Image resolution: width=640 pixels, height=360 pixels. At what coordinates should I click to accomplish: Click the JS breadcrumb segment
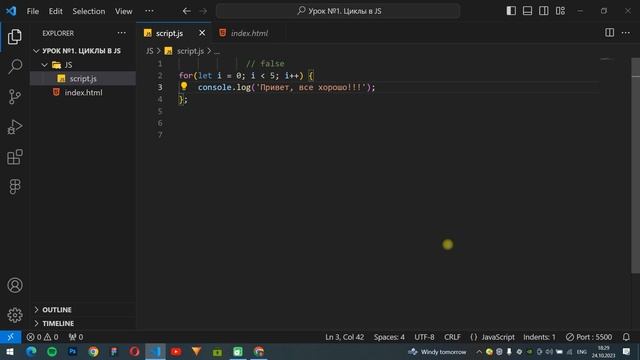(149, 51)
